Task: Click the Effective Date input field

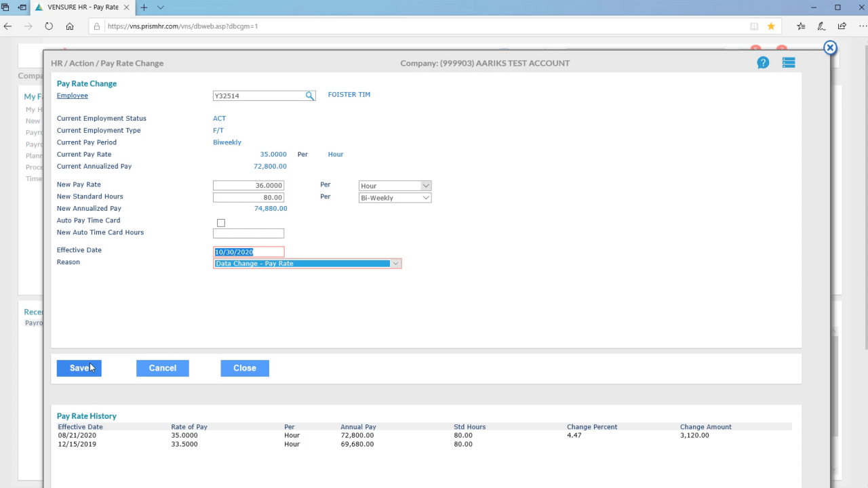Action: click(248, 252)
